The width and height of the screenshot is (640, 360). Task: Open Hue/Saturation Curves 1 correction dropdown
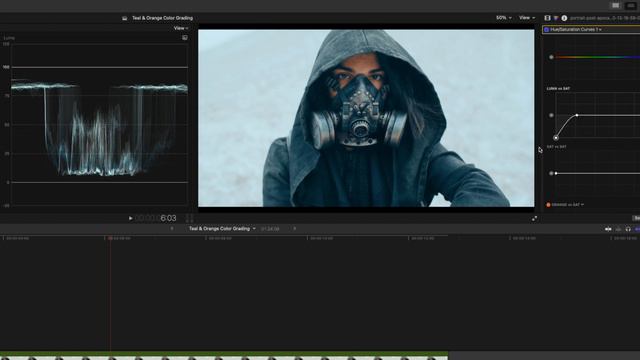point(576,29)
